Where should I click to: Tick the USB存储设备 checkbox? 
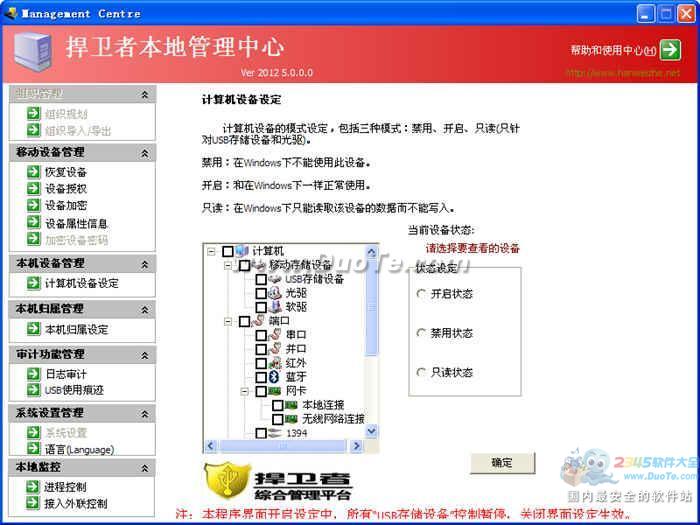[x=261, y=279]
